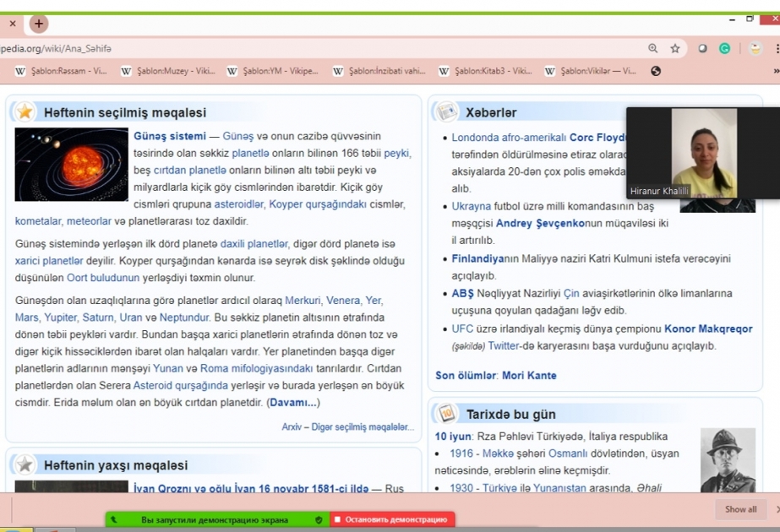Image resolution: width=780 pixels, height=532 pixels.
Task: Open the Konor Makqreqor link
Action: pyautogui.click(x=708, y=329)
